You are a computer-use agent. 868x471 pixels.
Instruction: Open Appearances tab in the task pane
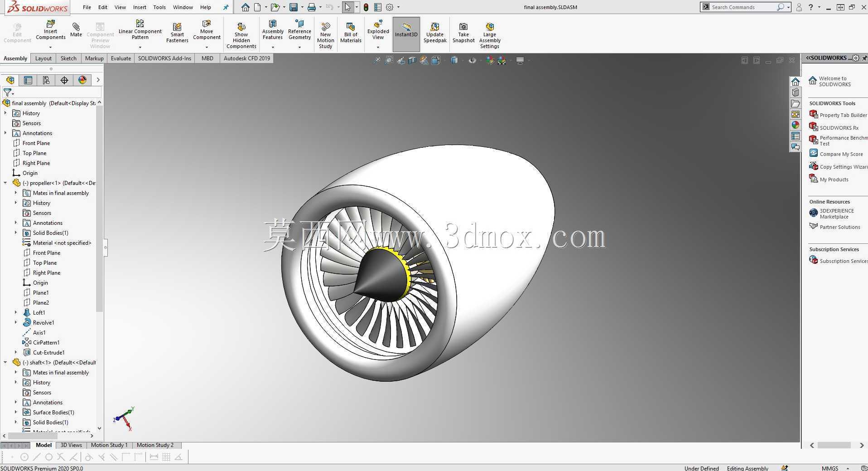(796, 125)
